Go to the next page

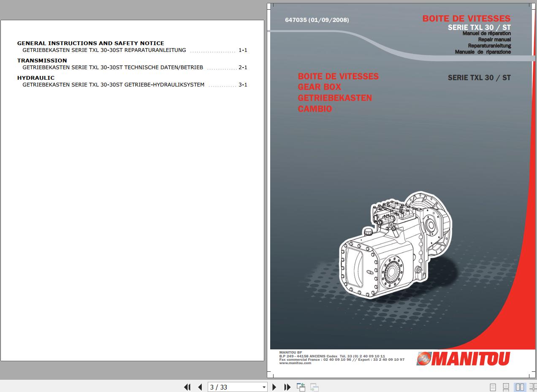coord(274,387)
